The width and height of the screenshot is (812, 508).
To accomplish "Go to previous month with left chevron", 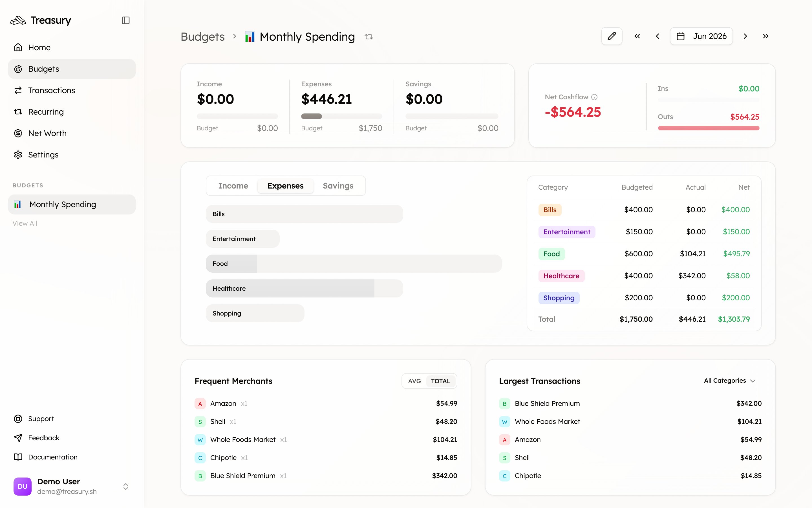I will point(658,36).
